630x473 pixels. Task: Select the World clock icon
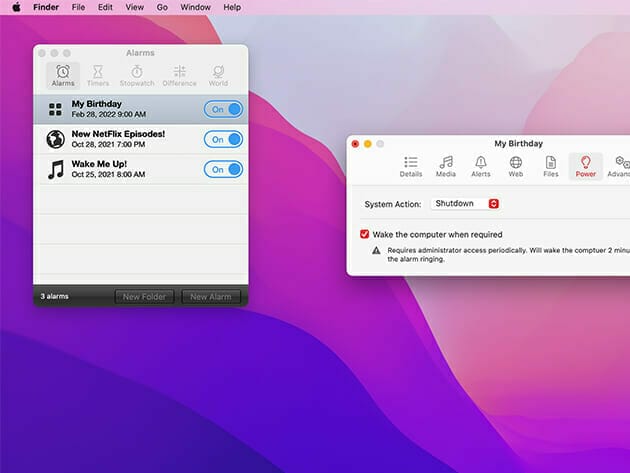[x=218, y=75]
